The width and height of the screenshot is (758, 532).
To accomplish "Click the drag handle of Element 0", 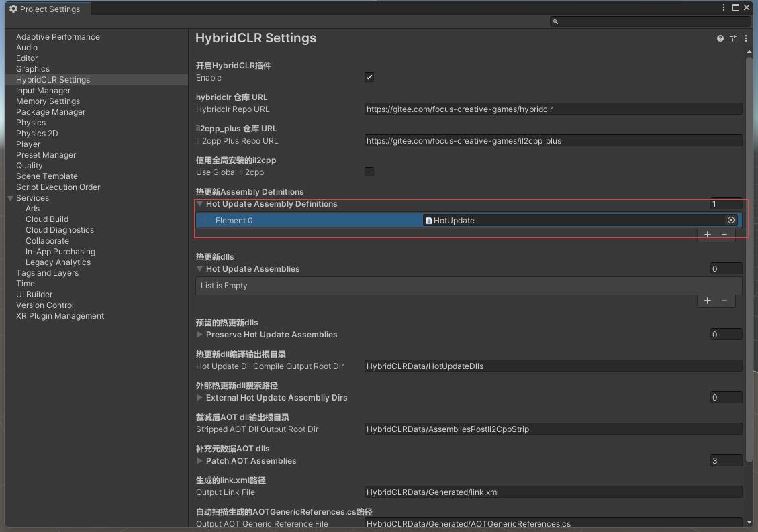I will point(203,220).
